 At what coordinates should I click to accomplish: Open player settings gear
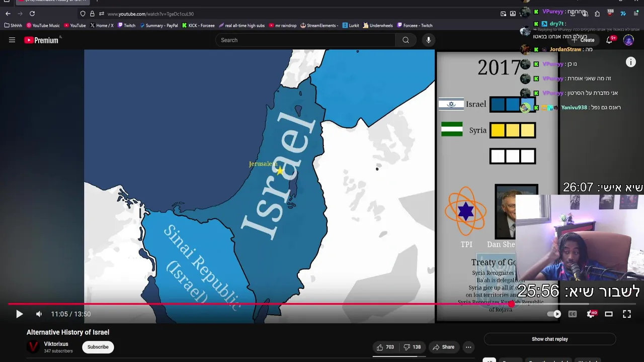(591, 314)
